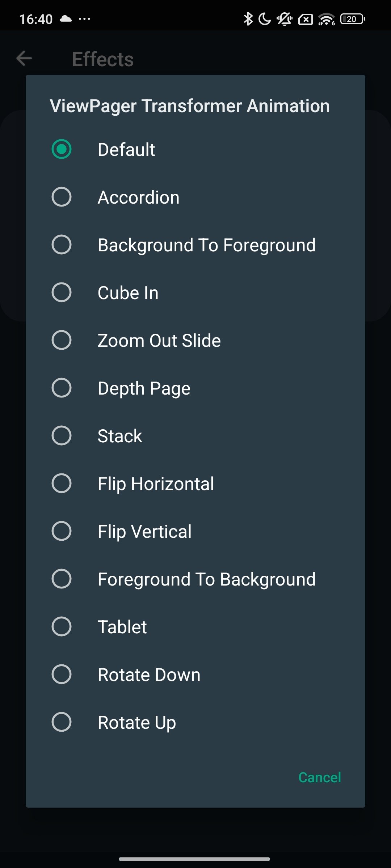Choose the Flip Horizontal option
Screen dimensions: 391x868
tap(195, 483)
